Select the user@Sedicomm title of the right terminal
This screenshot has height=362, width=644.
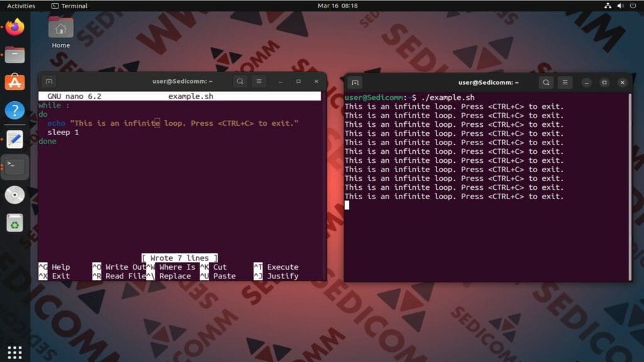[488, 82]
